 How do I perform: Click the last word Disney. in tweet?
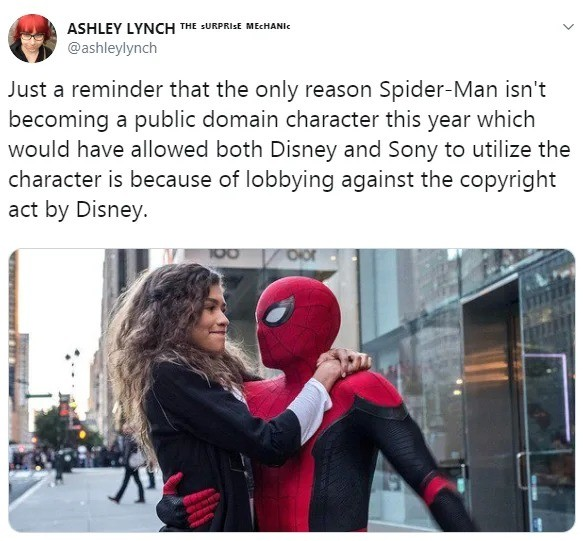112,210
